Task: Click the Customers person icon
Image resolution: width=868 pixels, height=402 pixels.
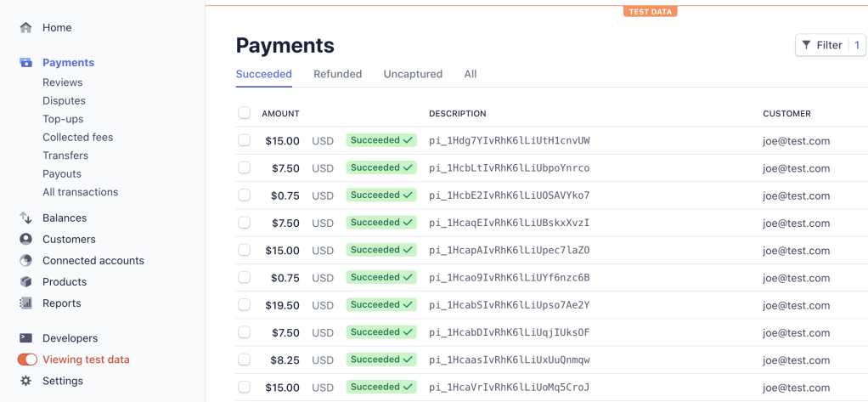Action: (25, 239)
